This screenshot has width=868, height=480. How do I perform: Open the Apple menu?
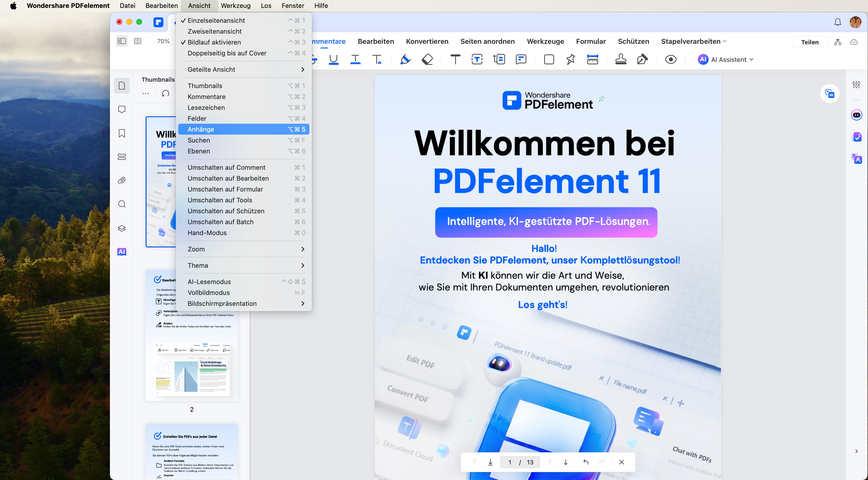[x=13, y=6]
